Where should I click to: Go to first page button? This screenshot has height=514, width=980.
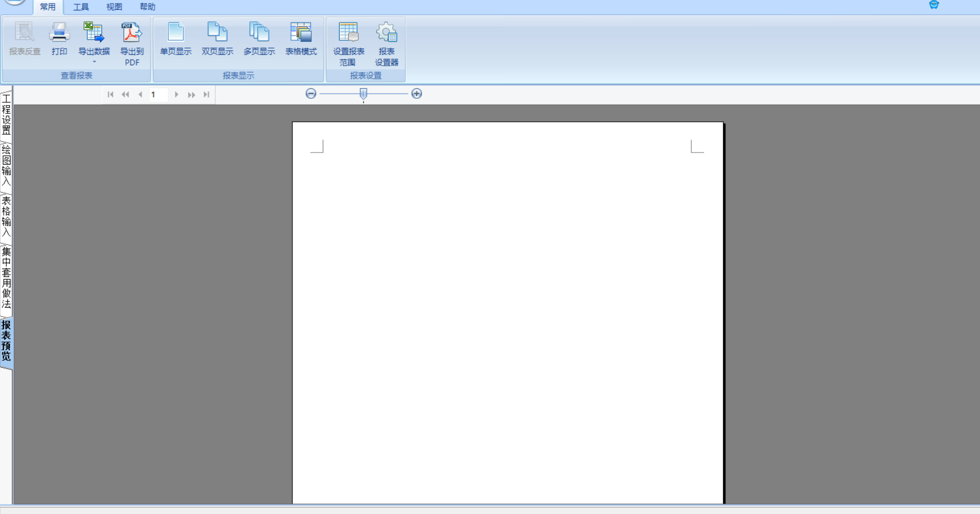[x=110, y=95]
